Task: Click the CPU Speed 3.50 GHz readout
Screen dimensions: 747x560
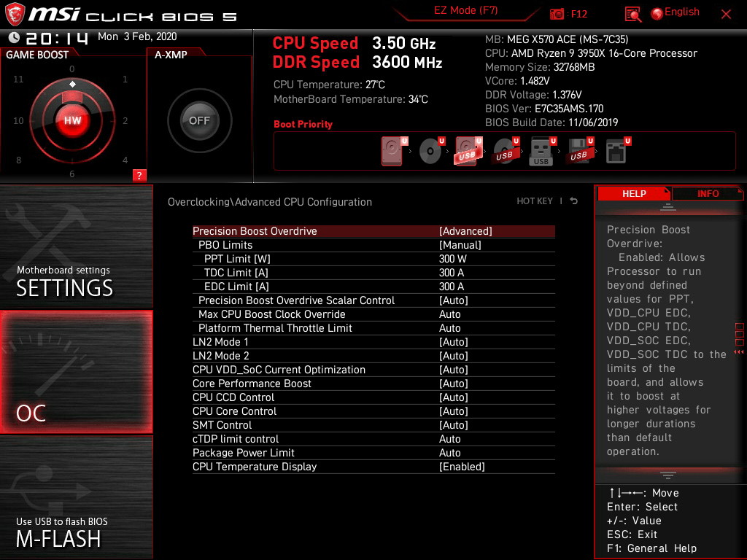Action: point(354,43)
